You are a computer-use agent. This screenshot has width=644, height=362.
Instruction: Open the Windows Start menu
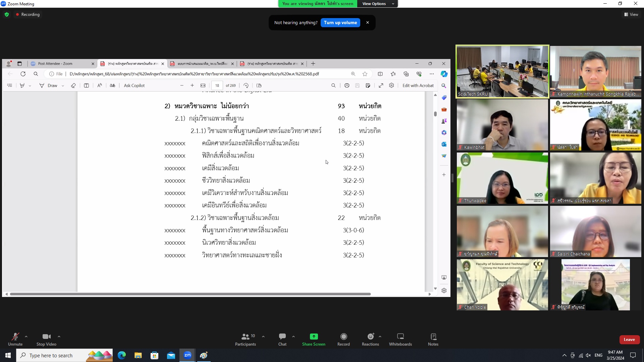[x=8, y=355]
